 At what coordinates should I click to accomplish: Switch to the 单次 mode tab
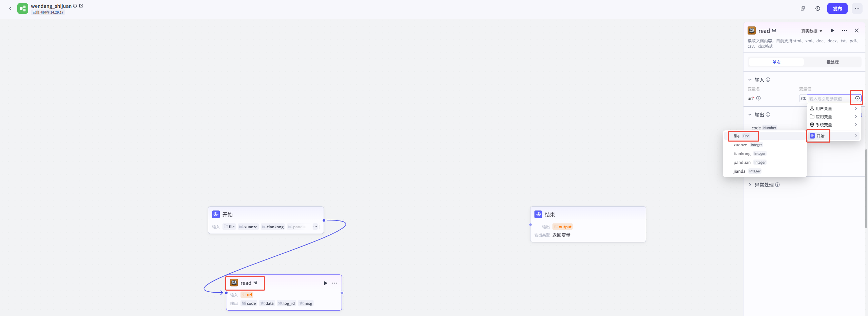[776, 62]
